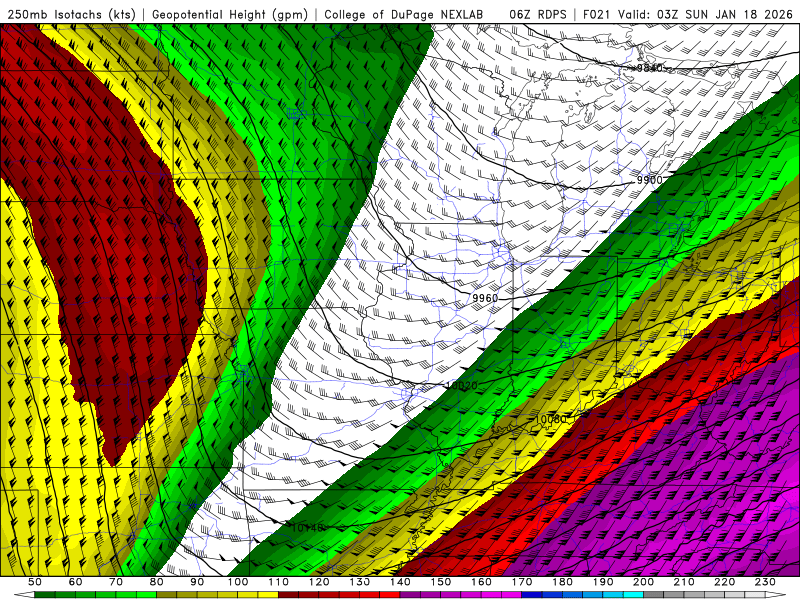The image size is (800, 600).
Task: Click the '250mb Isotachs (kts)' title text
Action: [x=72, y=14]
